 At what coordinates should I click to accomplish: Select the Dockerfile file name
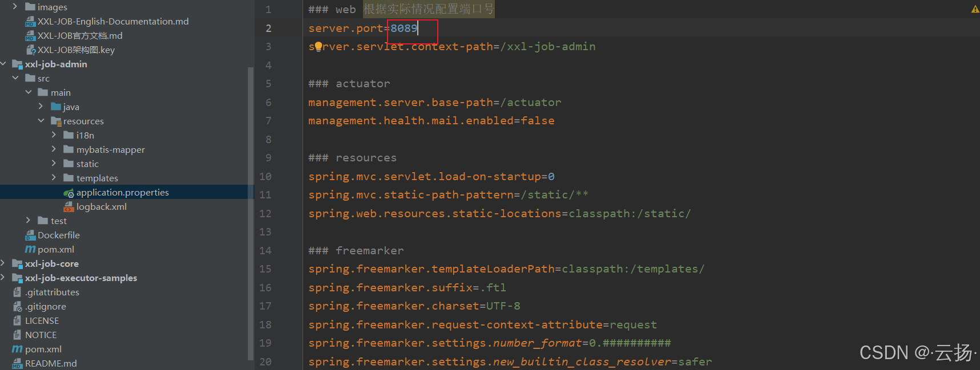click(59, 235)
